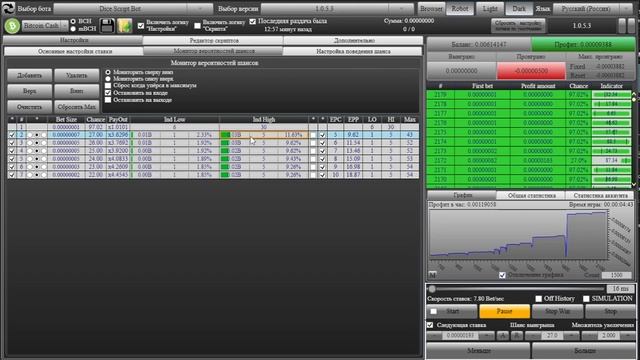Viewport: 640px width, 360px height.
Task: Switch to the Статистика аккаунта tab
Action: tap(600, 196)
